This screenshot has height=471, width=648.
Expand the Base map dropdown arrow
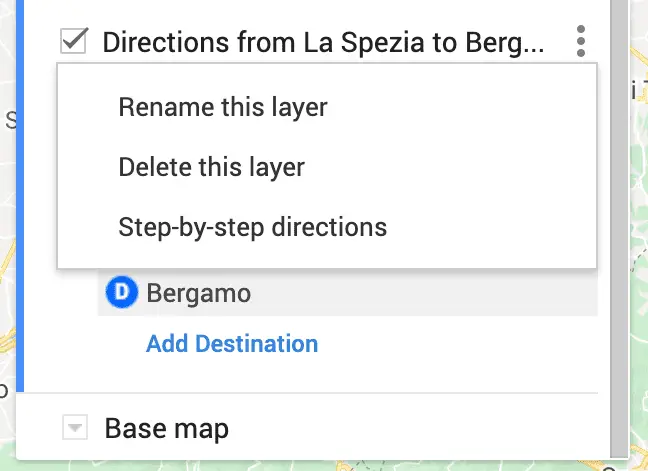click(x=75, y=427)
